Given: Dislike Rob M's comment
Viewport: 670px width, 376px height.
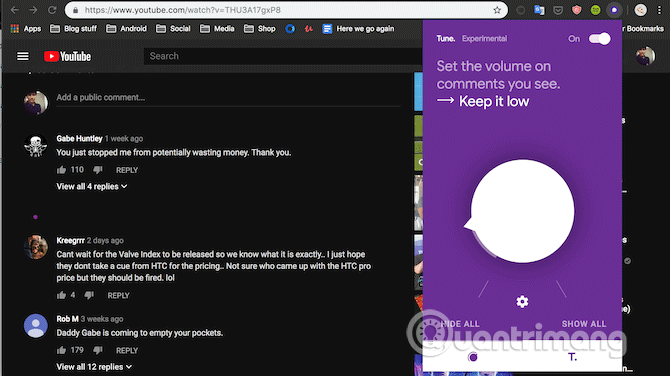Looking at the screenshot, I should click(98, 350).
